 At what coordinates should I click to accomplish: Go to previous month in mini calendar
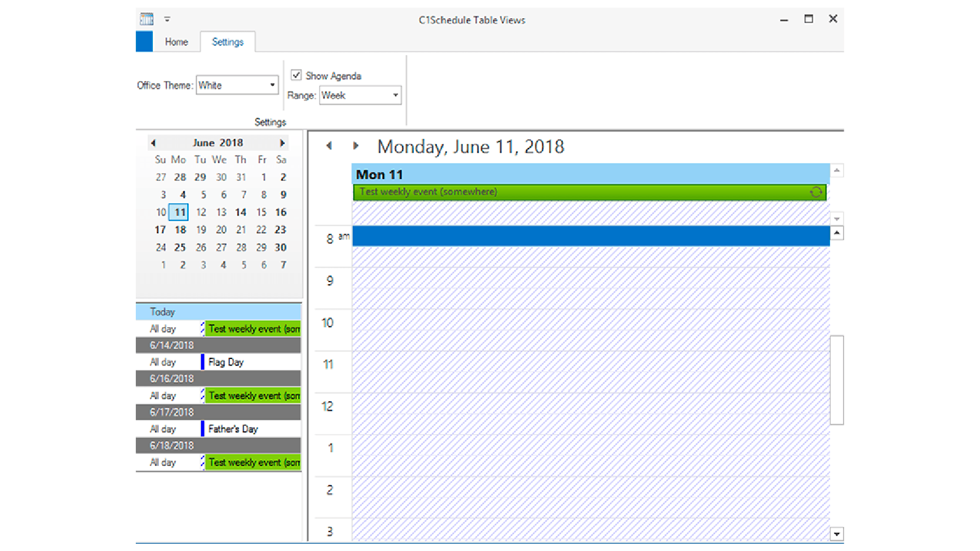click(x=153, y=143)
